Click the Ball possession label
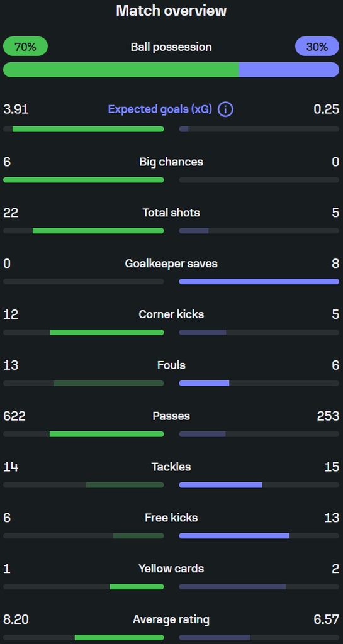 click(x=171, y=47)
